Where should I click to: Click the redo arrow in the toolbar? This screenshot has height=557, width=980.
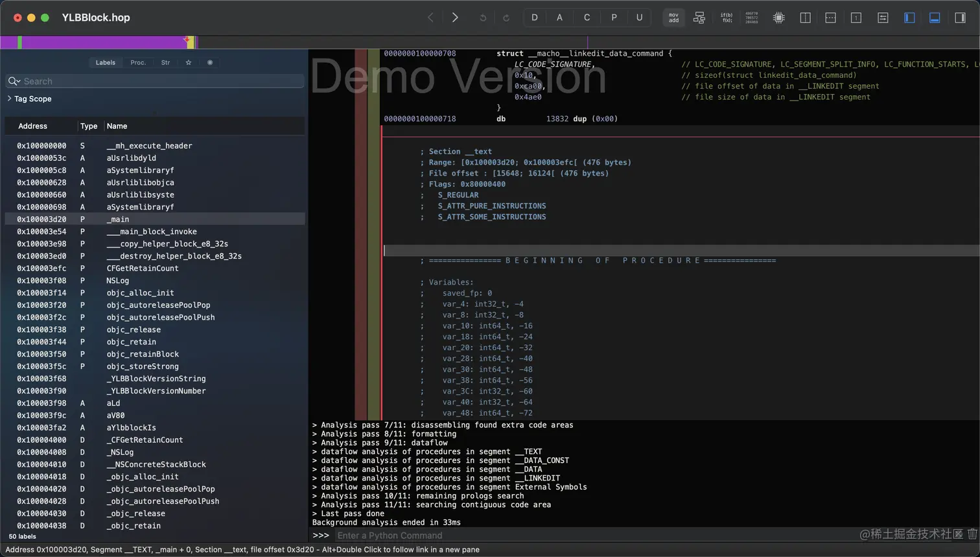(506, 18)
